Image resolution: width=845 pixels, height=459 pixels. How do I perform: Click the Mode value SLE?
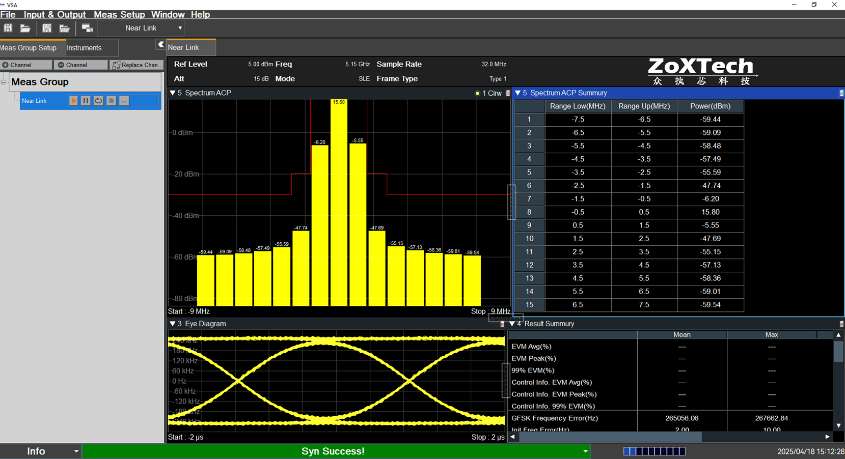(364, 79)
